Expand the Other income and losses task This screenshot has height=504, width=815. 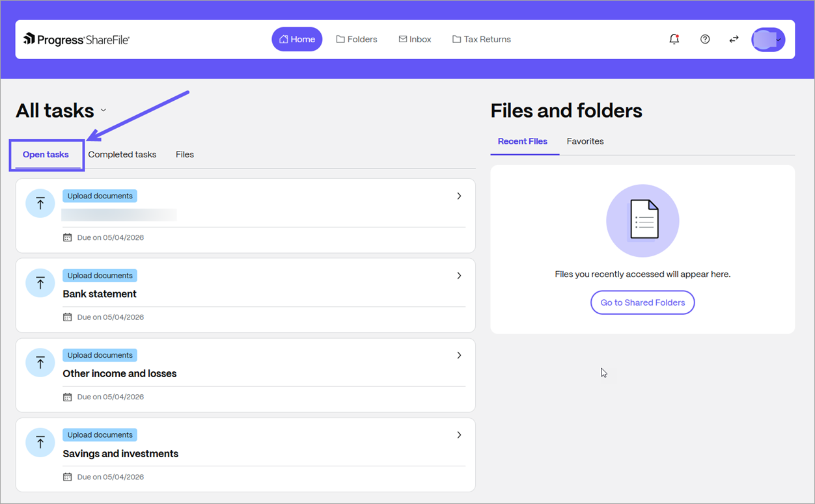tap(459, 355)
